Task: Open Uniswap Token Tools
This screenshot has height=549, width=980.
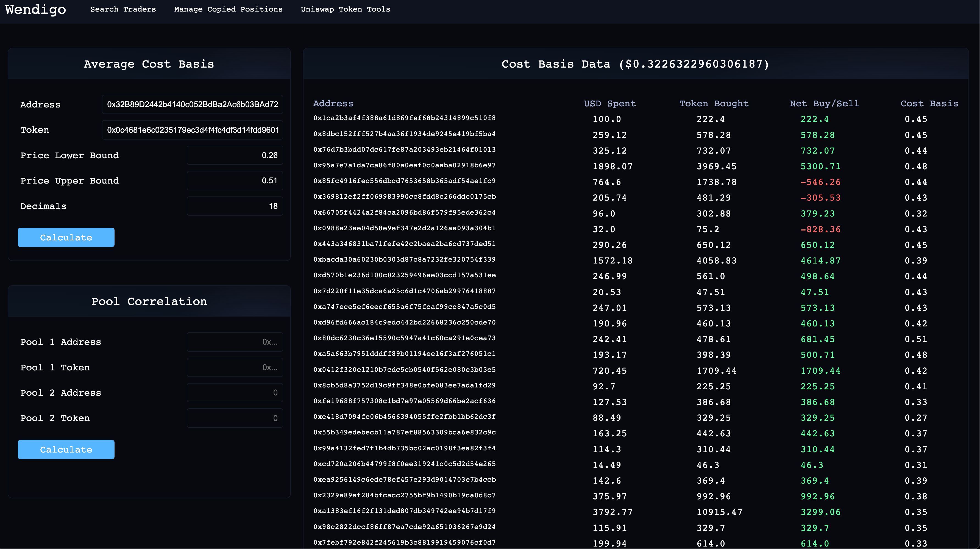Action: coord(346,9)
